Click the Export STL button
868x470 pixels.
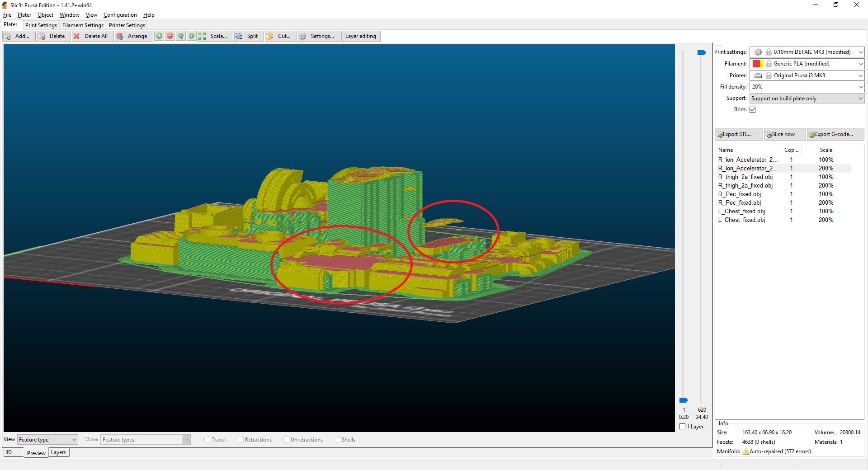click(x=738, y=134)
